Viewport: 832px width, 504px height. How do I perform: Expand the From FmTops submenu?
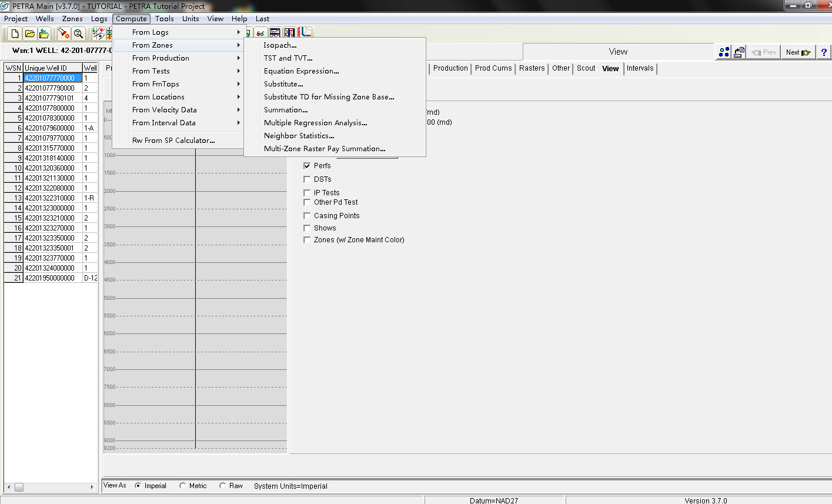178,84
